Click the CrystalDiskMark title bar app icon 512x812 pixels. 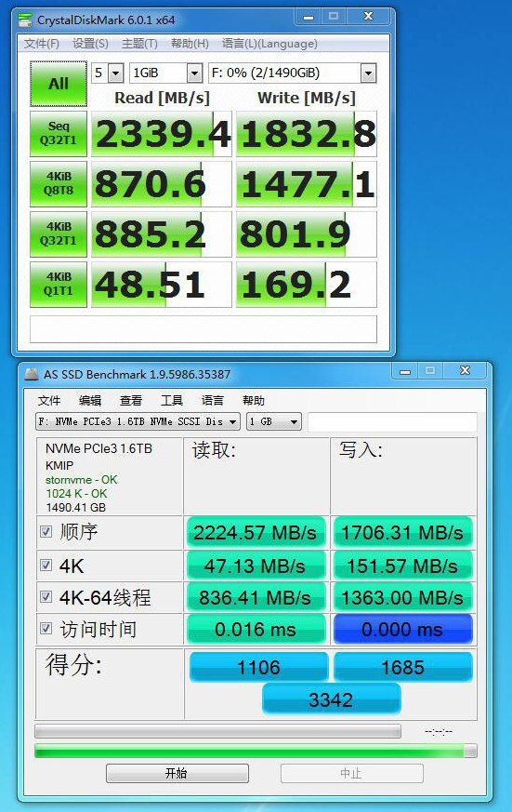[x=24, y=20]
